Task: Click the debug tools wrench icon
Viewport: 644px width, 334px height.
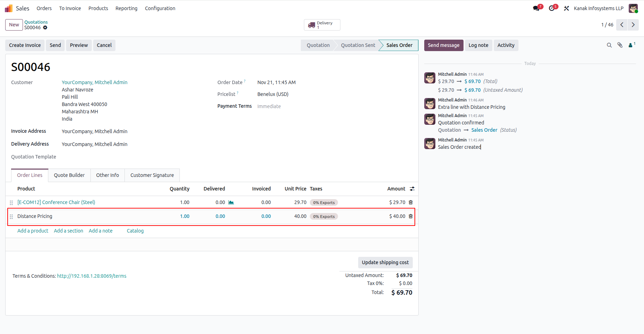Action: pyautogui.click(x=566, y=8)
